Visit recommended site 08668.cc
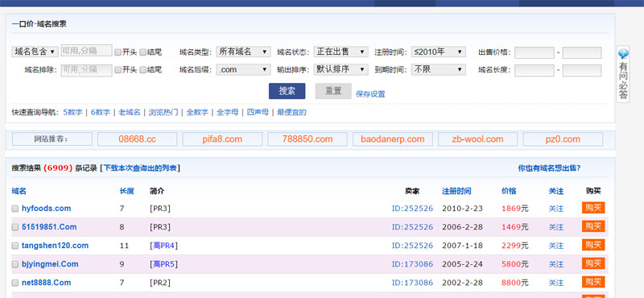 [x=137, y=139]
